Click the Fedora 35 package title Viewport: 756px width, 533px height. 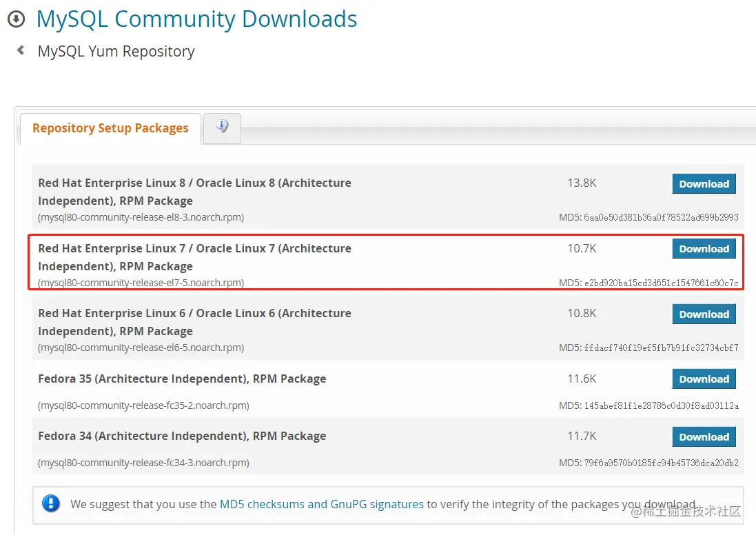(182, 379)
